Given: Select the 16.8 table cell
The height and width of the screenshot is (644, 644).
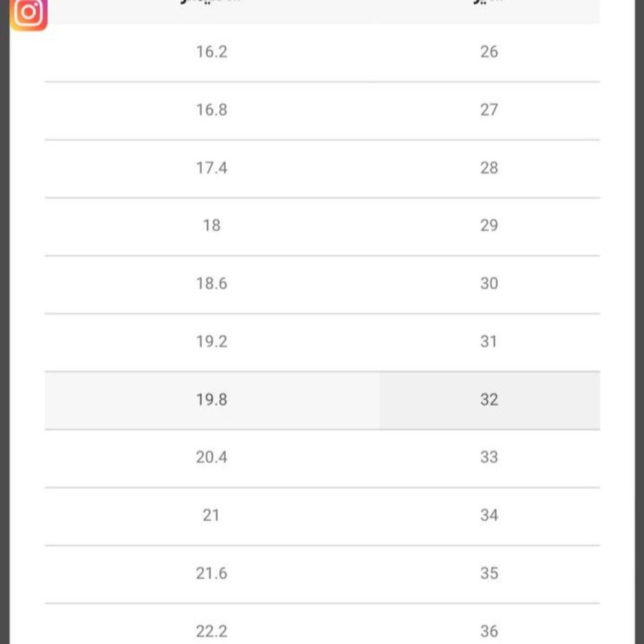Looking at the screenshot, I should 211,110.
